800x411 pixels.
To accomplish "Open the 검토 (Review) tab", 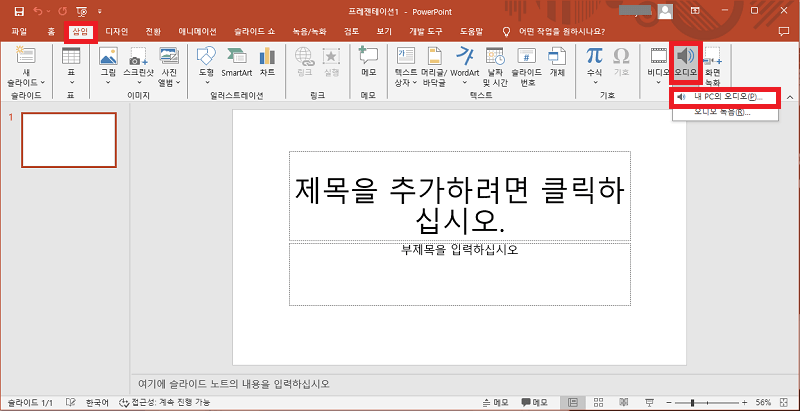I will 352,32.
